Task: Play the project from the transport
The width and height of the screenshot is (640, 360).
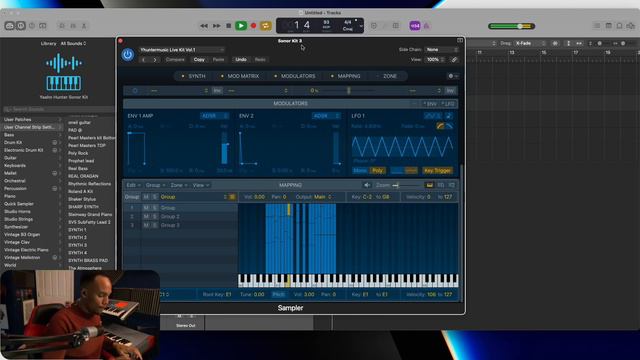Action: 241,26
